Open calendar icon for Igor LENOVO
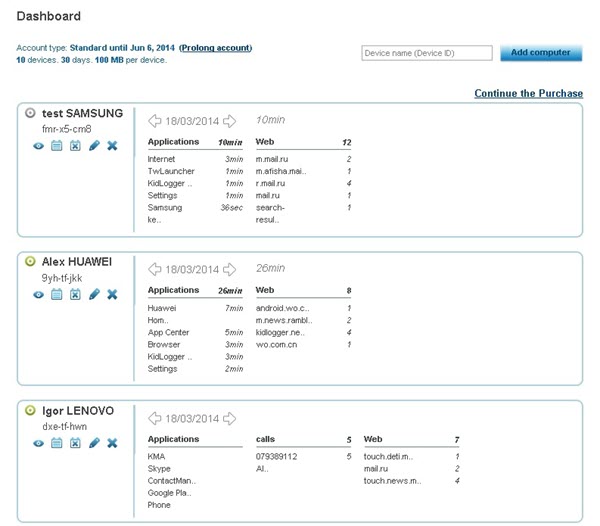 57,443
